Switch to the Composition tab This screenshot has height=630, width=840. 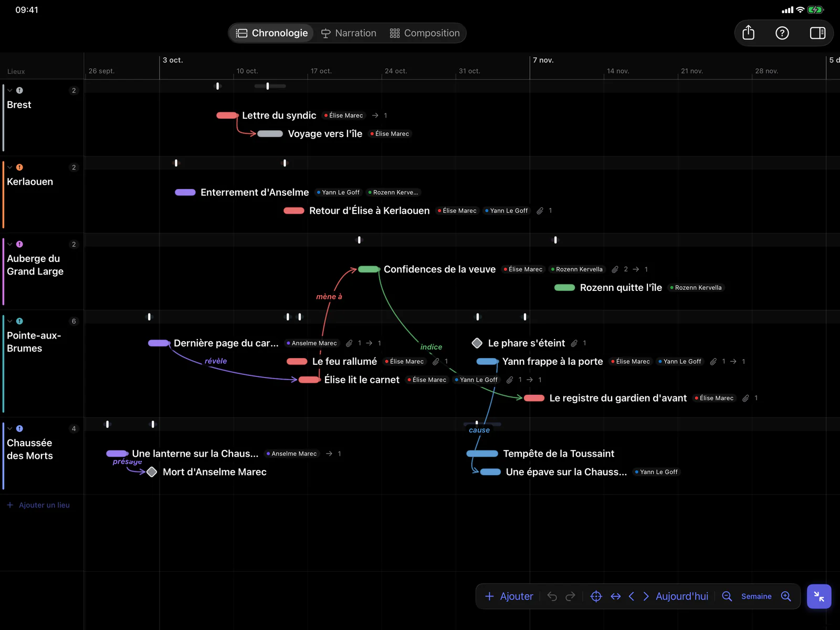pos(425,33)
